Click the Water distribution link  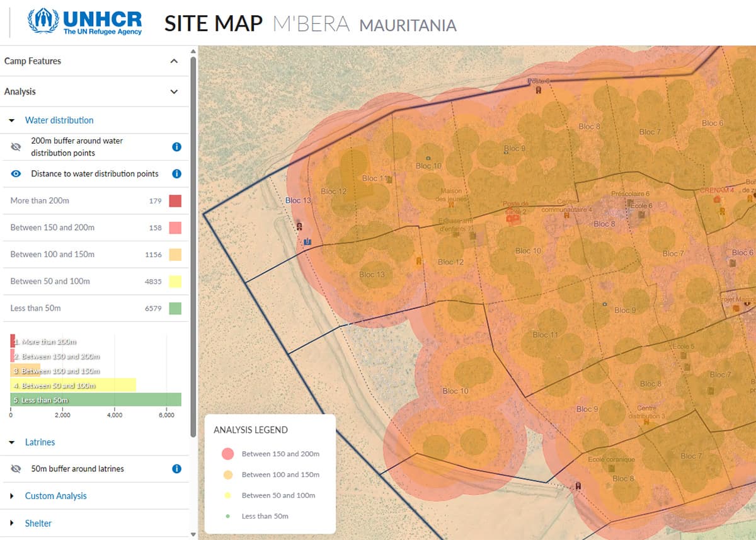tap(59, 120)
